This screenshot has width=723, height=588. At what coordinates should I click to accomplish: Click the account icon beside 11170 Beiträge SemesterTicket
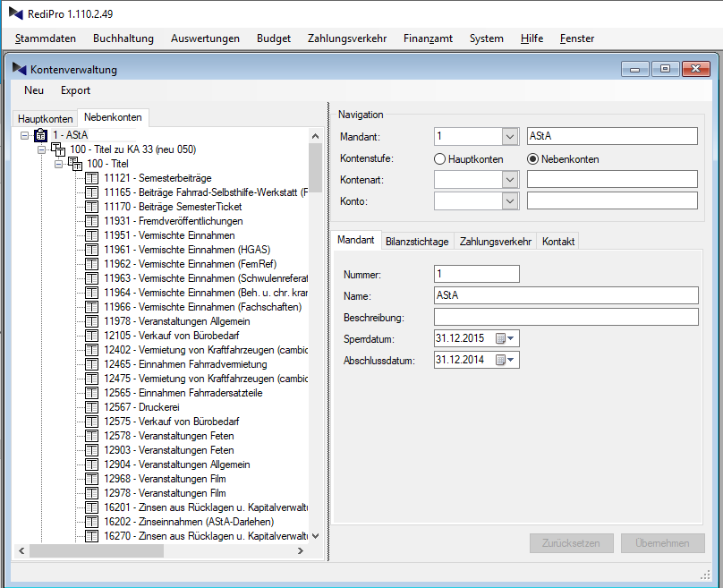[92, 207]
